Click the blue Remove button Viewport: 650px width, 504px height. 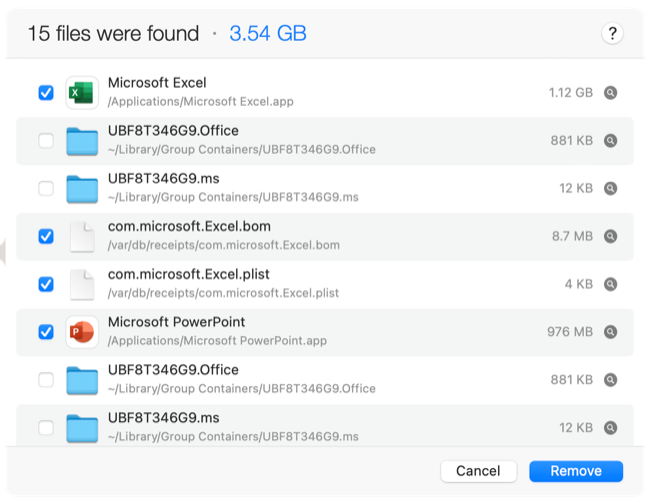click(576, 471)
